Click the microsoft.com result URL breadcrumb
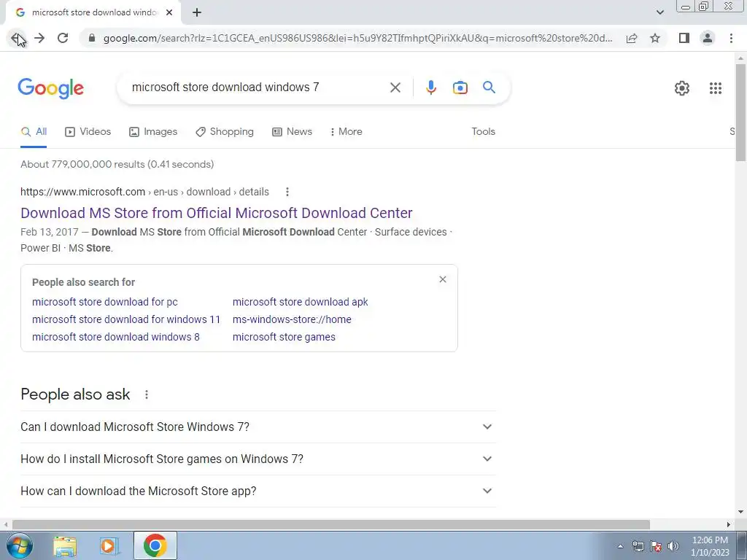Image resolution: width=747 pixels, height=560 pixels. coord(144,192)
